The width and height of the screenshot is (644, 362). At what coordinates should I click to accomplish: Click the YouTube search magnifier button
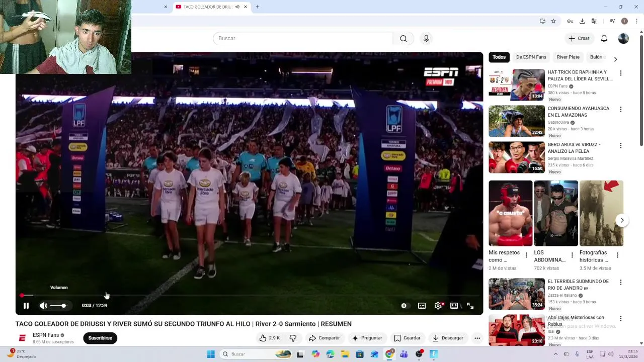pyautogui.click(x=404, y=38)
